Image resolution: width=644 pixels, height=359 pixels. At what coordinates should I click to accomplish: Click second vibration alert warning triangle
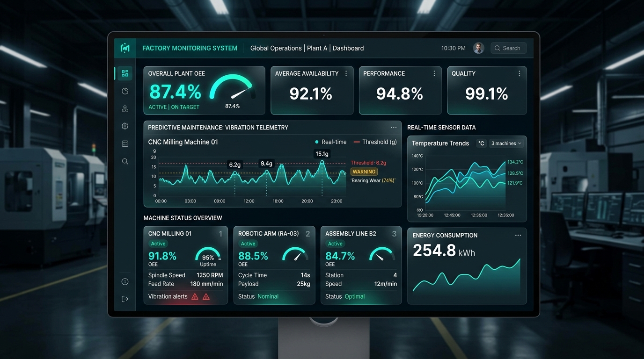206,296
